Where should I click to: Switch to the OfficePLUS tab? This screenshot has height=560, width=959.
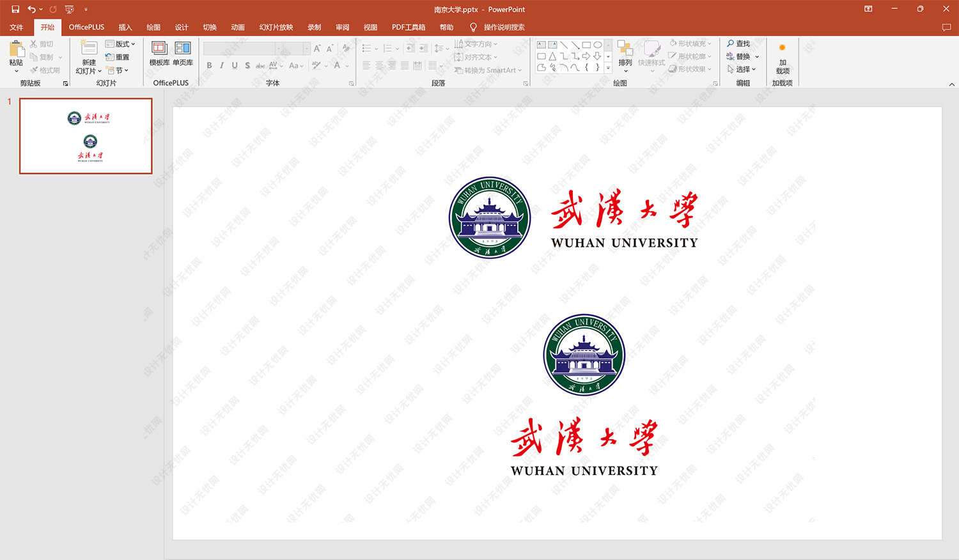coord(86,27)
